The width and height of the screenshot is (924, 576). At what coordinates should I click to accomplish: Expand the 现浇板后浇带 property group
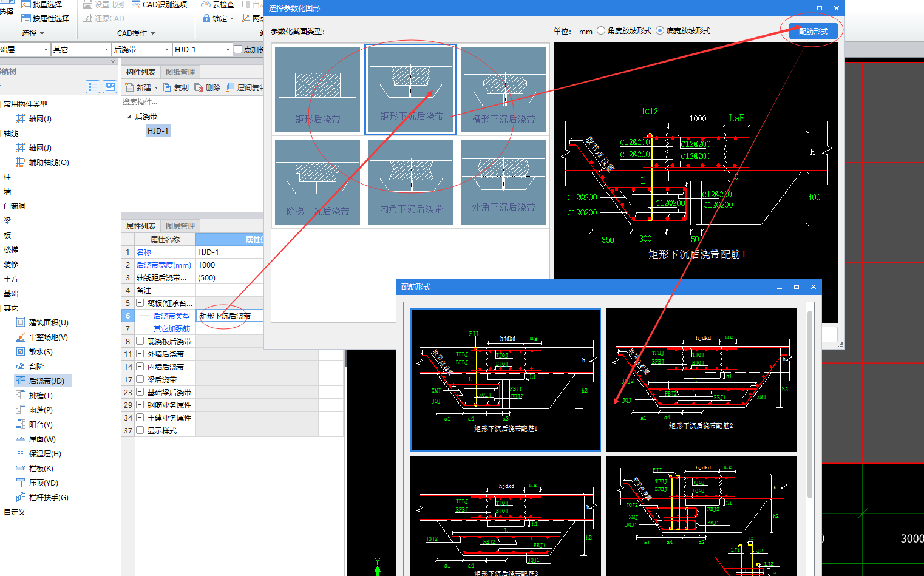(x=140, y=341)
